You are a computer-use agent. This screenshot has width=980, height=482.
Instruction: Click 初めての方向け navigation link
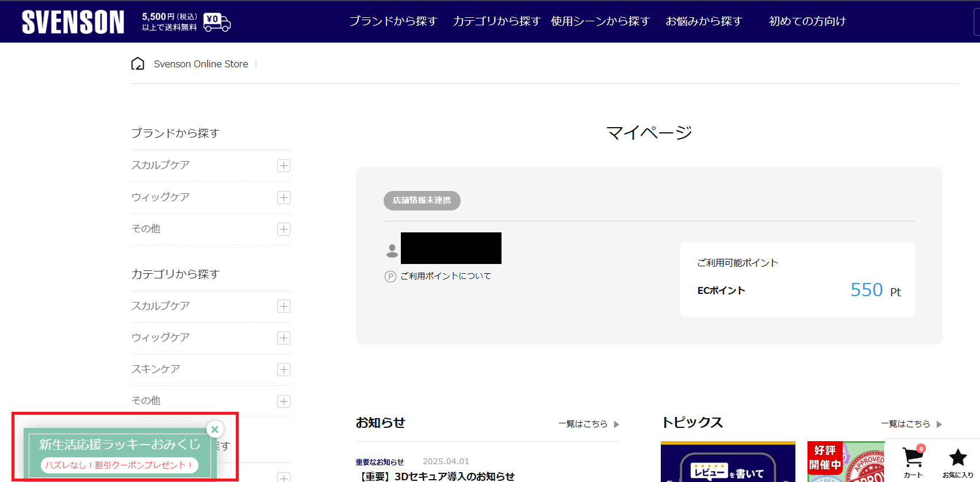807,21
